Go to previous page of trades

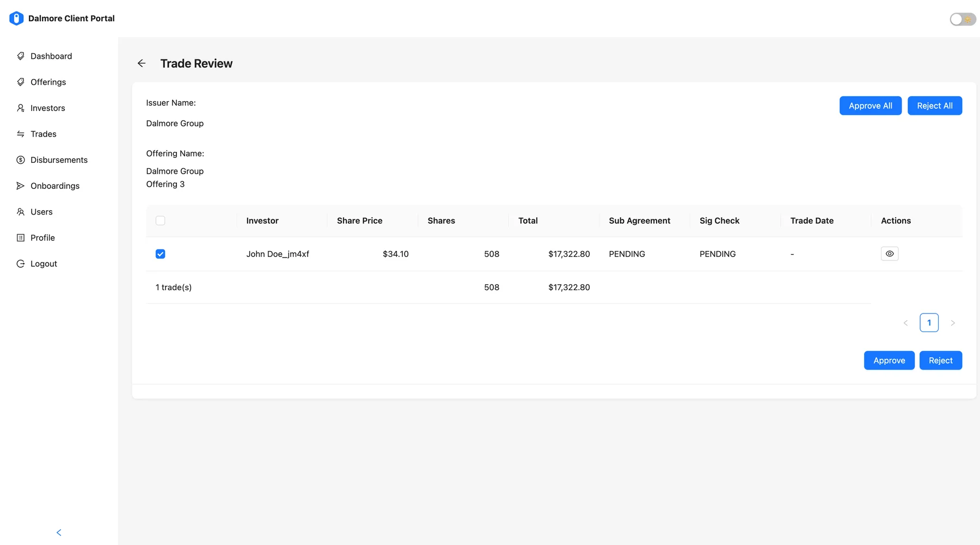pyautogui.click(x=905, y=323)
